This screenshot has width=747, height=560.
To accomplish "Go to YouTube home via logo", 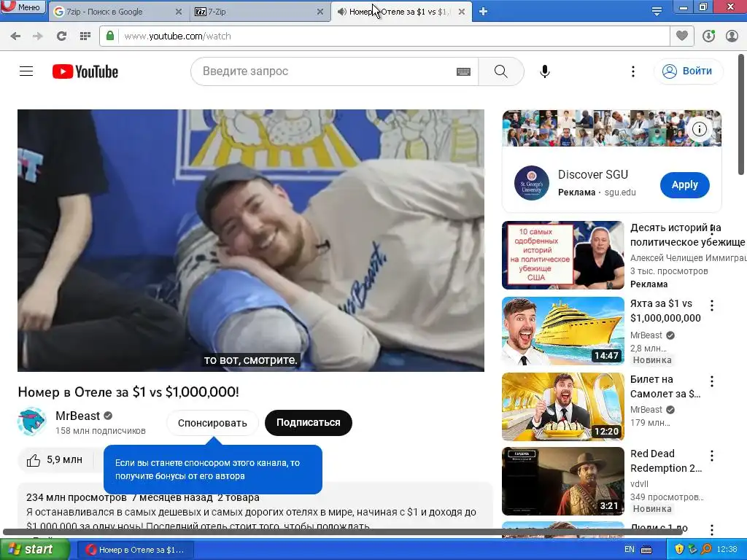I will tap(85, 71).
